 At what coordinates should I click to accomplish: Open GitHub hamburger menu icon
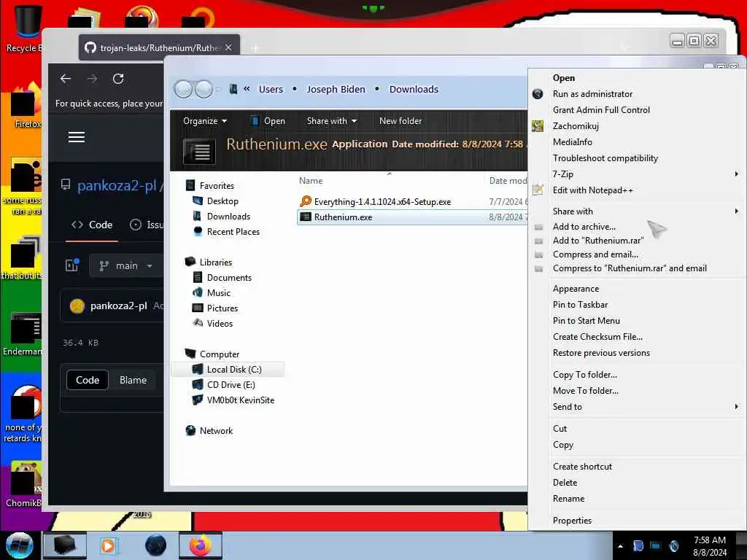click(x=76, y=137)
